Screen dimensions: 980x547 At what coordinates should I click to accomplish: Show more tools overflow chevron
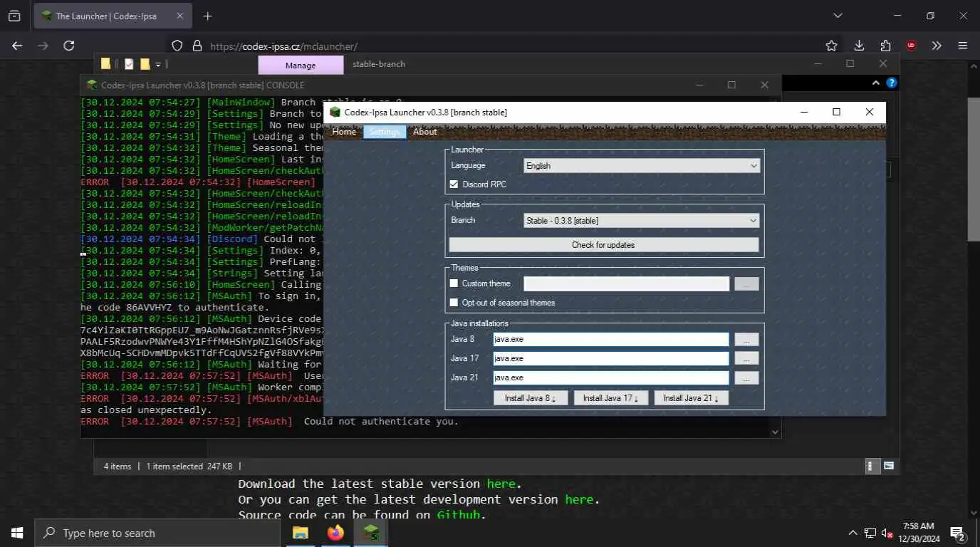pyautogui.click(x=937, y=46)
